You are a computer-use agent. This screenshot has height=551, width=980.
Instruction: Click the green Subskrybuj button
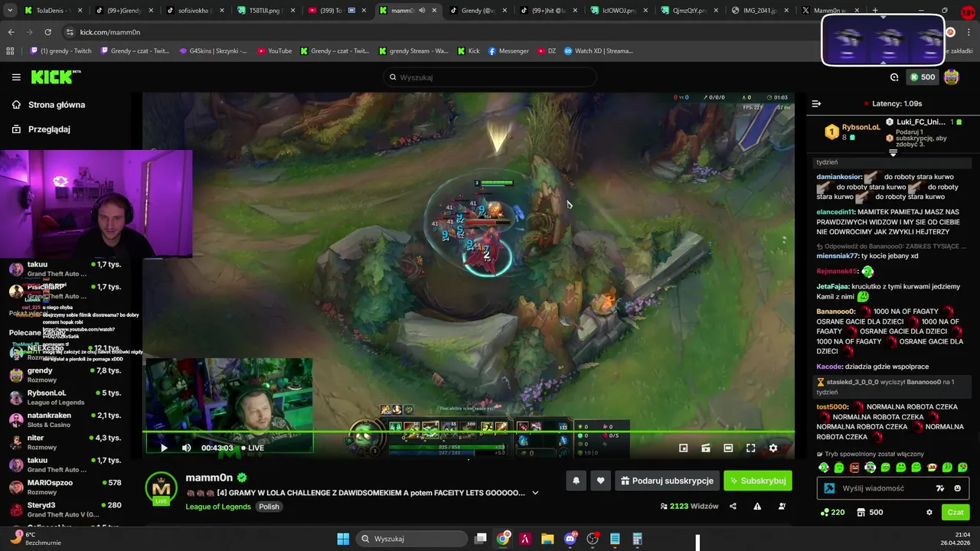click(757, 481)
